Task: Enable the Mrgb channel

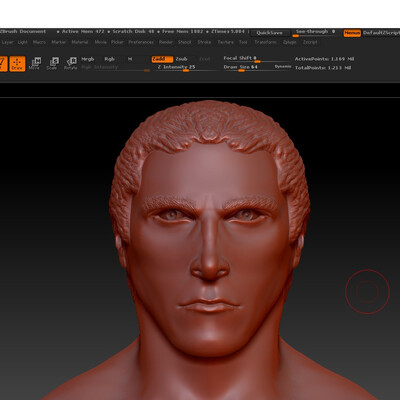Action: click(x=88, y=59)
